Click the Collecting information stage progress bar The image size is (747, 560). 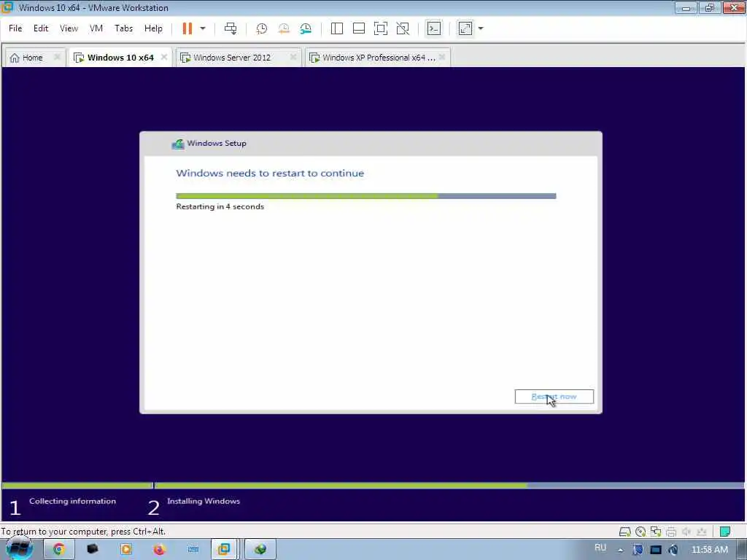(77, 486)
